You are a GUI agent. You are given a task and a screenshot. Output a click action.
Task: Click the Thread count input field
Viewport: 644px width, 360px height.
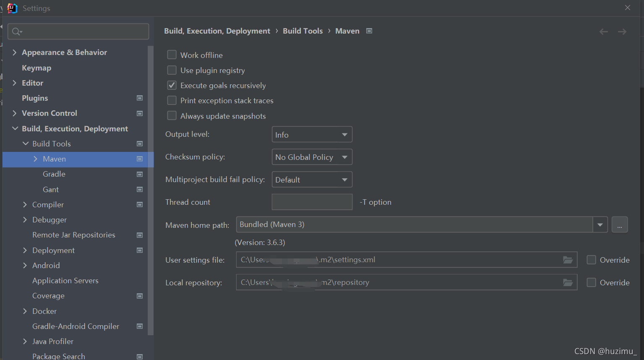click(x=312, y=202)
